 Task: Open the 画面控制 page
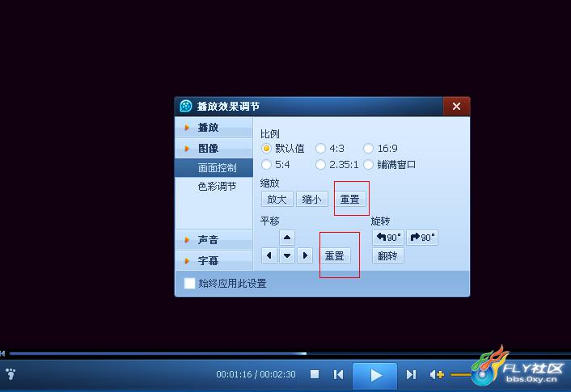tap(214, 168)
